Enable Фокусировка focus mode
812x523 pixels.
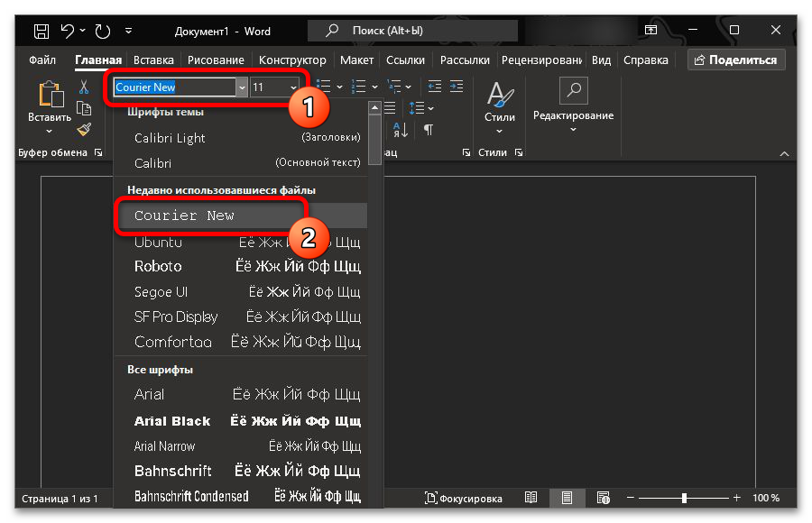(x=464, y=498)
